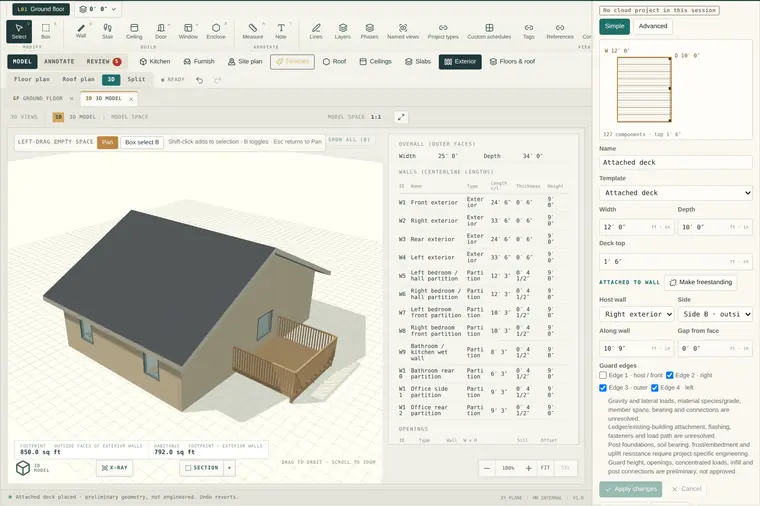
Task: Pick the Door tool
Action: 161,31
